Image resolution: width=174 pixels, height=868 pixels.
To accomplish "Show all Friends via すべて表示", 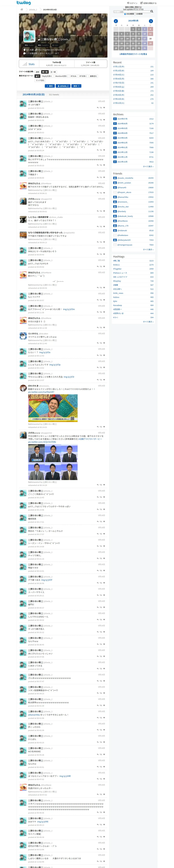I will point(148,250).
